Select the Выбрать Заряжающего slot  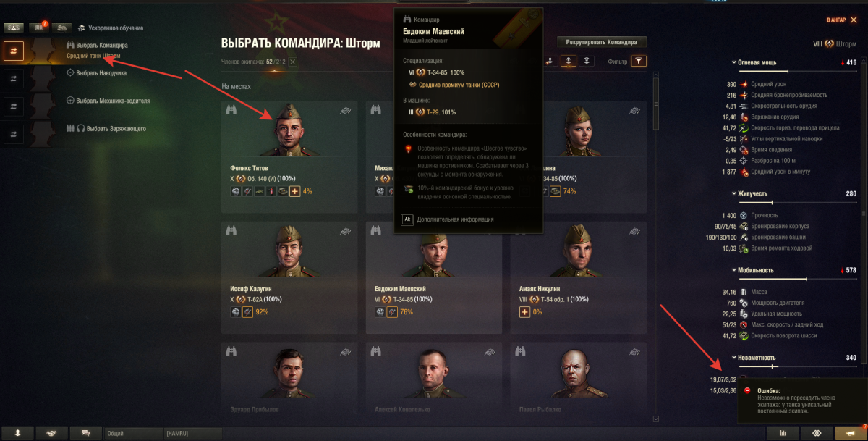tap(106, 128)
